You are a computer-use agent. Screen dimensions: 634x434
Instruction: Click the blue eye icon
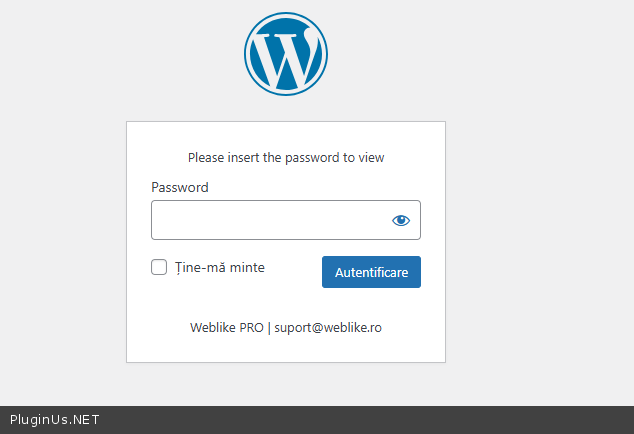[x=401, y=220]
